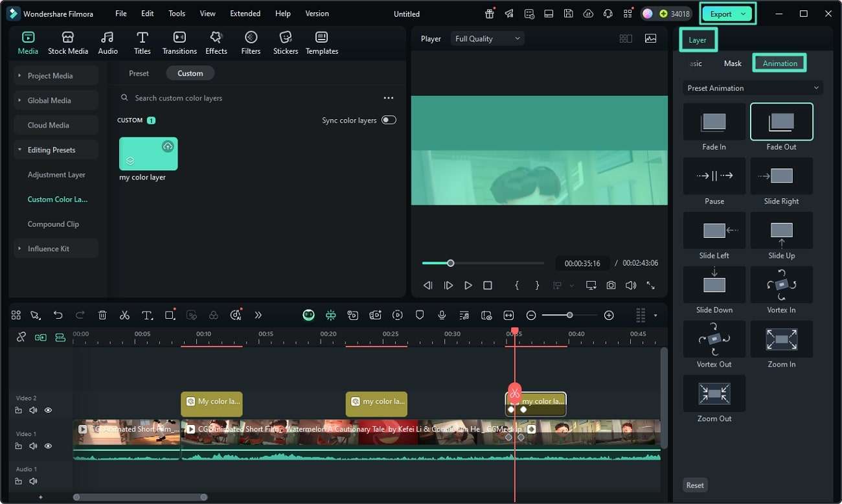Image resolution: width=842 pixels, height=504 pixels.
Task: Switch to Stock Media tab
Action: (68, 43)
